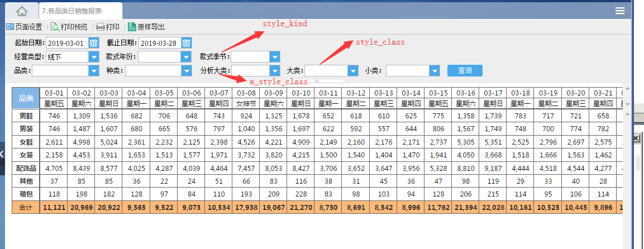The width and height of the screenshot is (644, 249).
Task: Expand the 种类 dropdown
Action: 187,70
